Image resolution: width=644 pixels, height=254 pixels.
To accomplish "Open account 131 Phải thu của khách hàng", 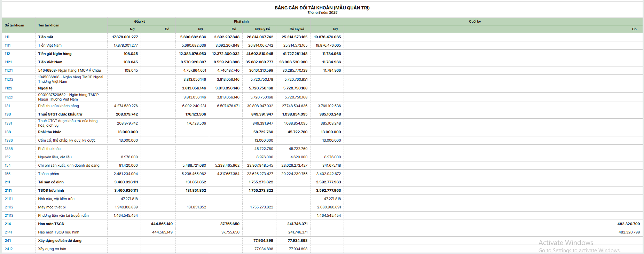I will (x=7, y=106).
